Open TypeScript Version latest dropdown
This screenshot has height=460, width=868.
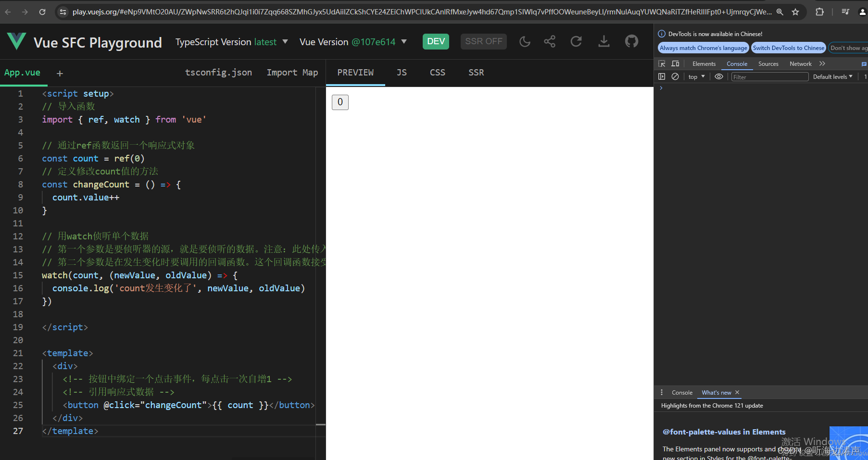pyautogui.click(x=231, y=42)
